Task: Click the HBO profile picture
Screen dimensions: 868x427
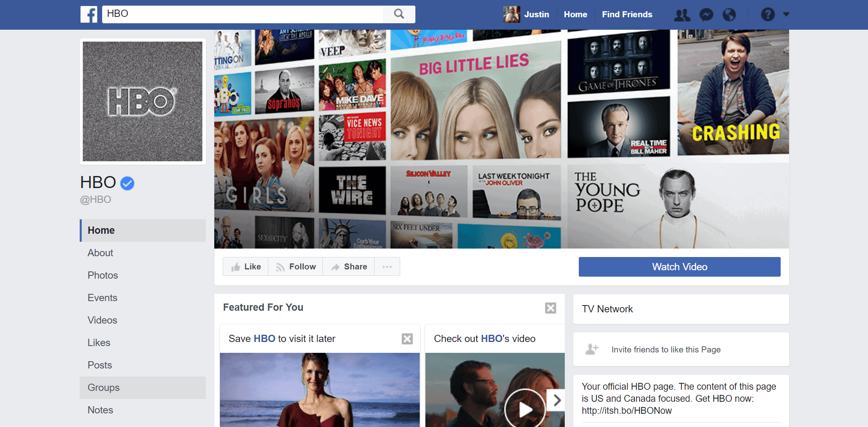Action: (x=143, y=101)
